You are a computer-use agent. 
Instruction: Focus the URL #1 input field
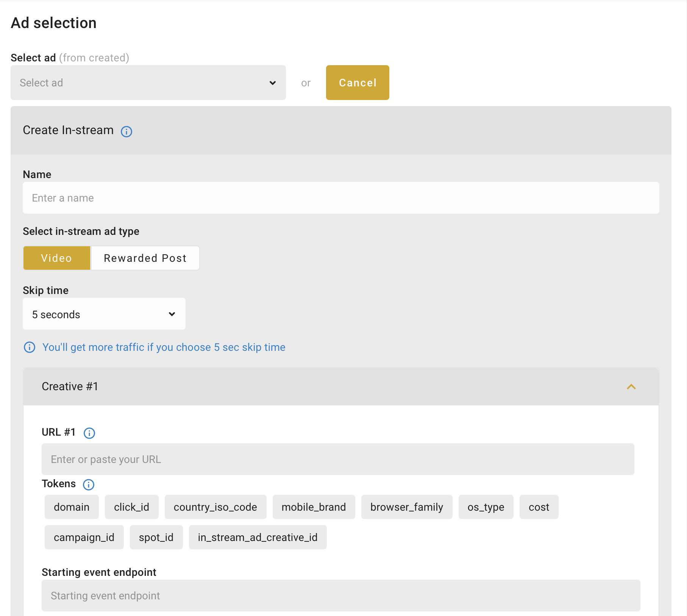coord(338,459)
